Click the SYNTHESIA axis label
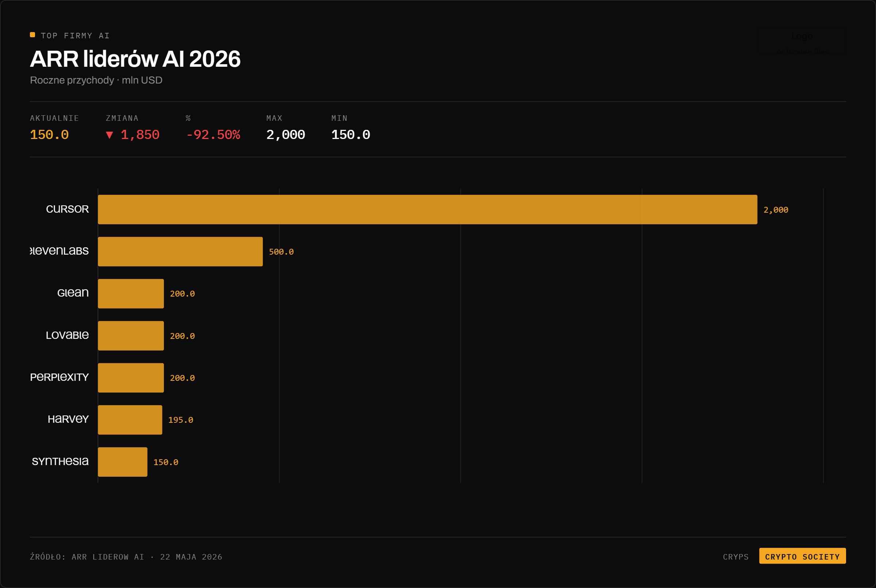 (x=60, y=461)
